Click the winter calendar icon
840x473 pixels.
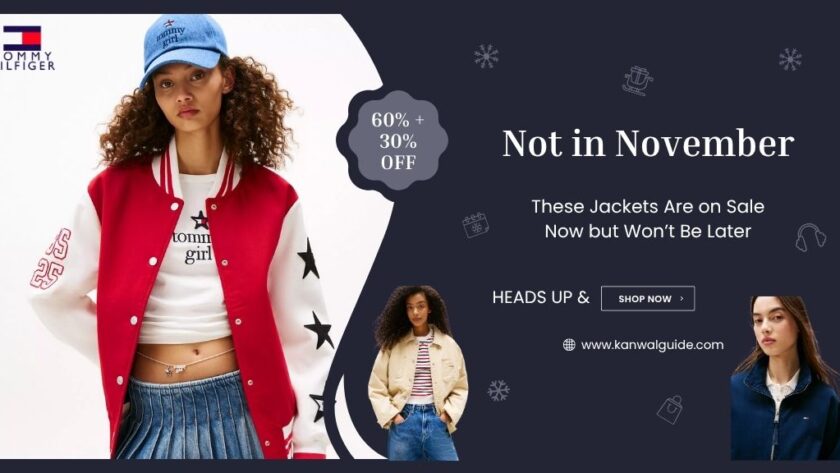(476, 225)
